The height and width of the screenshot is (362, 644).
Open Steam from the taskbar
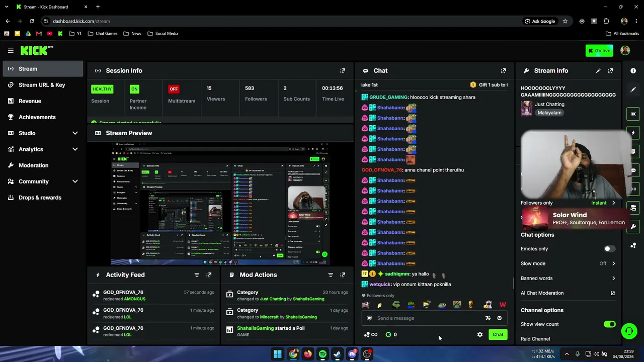click(337, 354)
